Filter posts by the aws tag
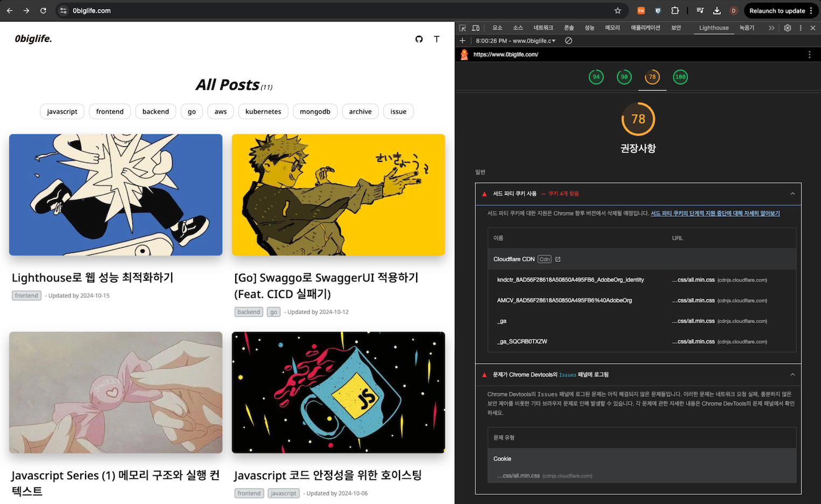This screenshot has height=504, width=821. [221, 111]
